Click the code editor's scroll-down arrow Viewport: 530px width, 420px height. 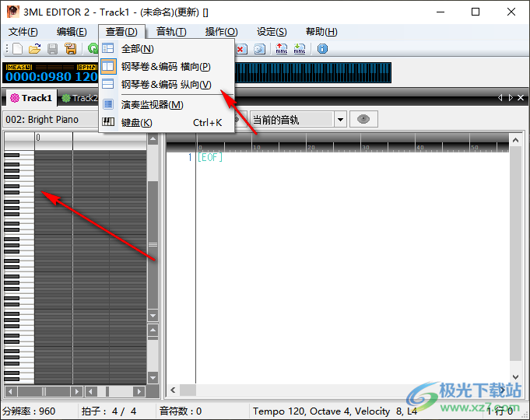coord(515,376)
